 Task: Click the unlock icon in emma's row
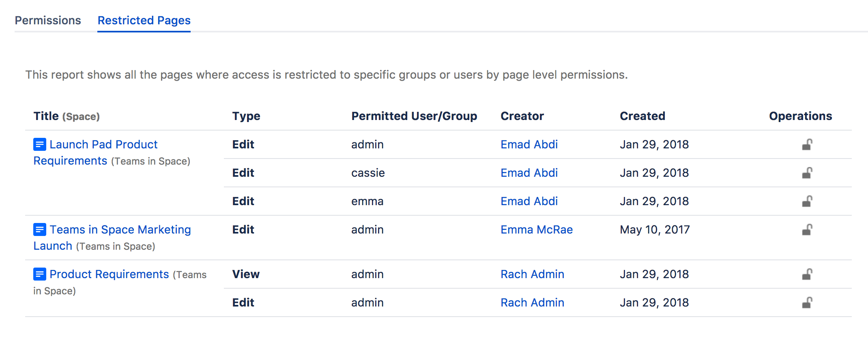tap(807, 202)
